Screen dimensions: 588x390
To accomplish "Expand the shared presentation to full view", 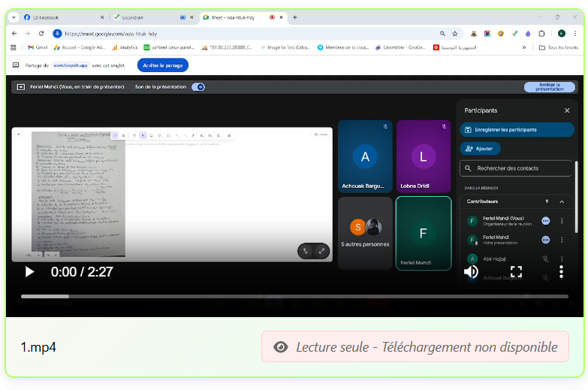I will (322, 251).
